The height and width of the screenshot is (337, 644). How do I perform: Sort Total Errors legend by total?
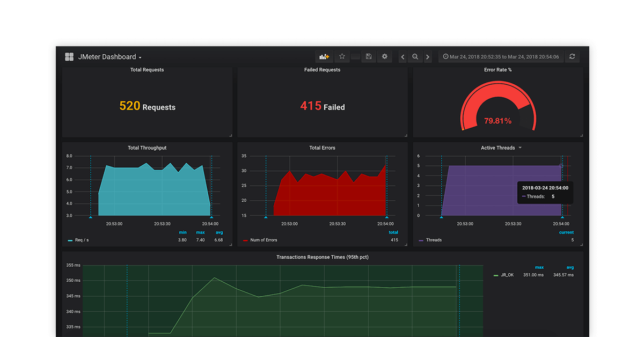[393, 232]
